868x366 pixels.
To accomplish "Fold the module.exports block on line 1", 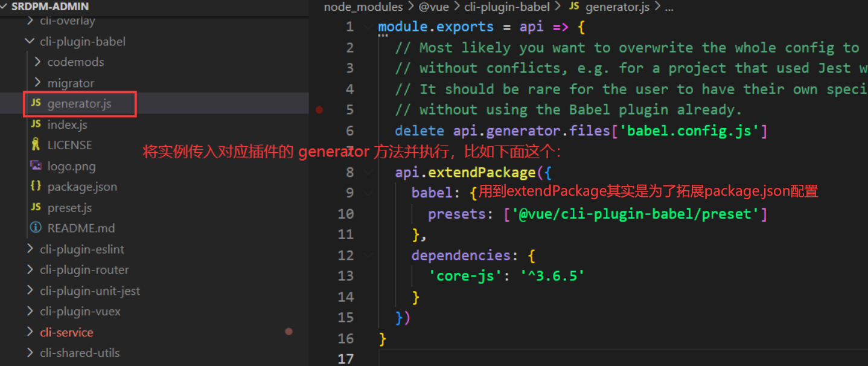I will click(368, 27).
